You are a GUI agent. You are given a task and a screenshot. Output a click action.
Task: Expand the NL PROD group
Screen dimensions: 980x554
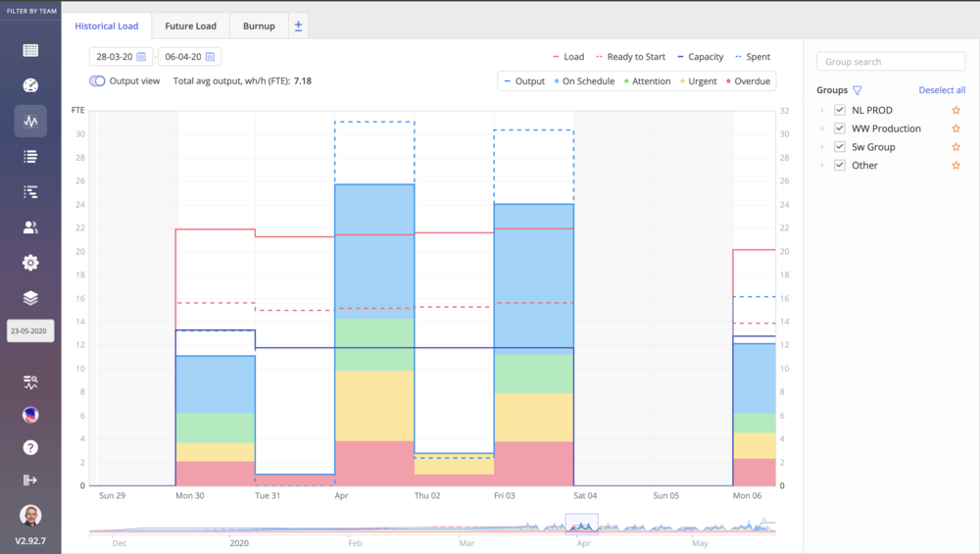(822, 110)
